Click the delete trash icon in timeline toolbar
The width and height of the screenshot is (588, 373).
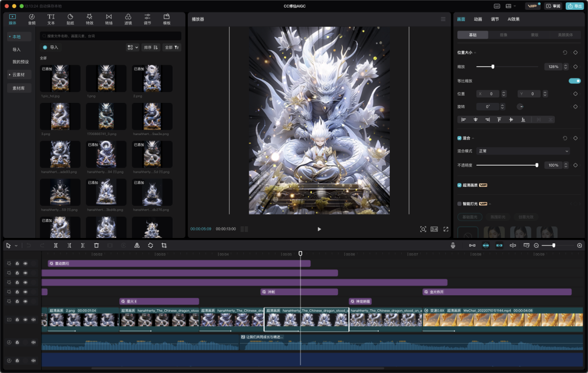coord(96,246)
